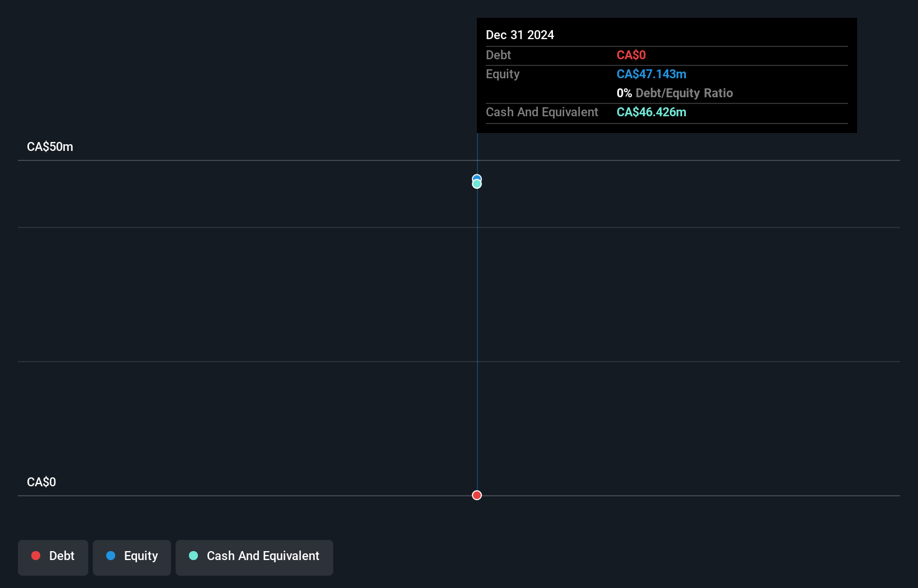Click the Equity label in tooltip
The height and width of the screenshot is (588, 918).
pyautogui.click(x=503, y=74)
